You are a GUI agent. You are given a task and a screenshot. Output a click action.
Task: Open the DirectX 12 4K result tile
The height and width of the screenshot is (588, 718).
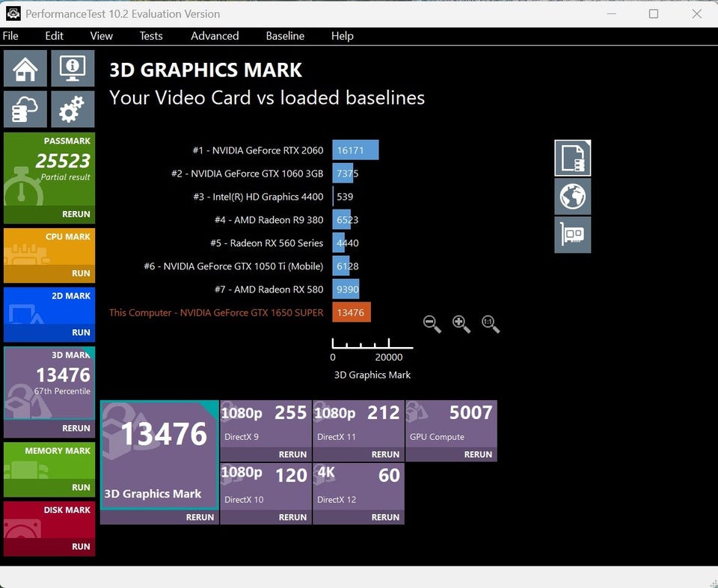pos(358,487)
